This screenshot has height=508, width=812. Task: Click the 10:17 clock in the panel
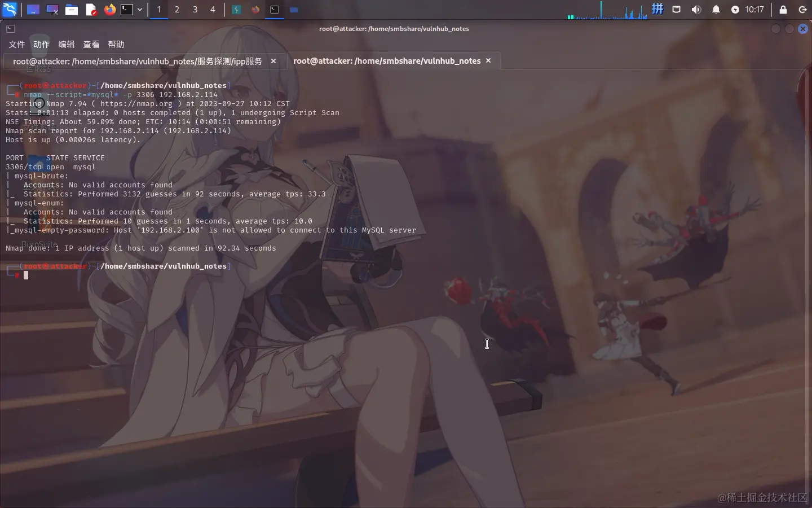click(x=754, y=10)
